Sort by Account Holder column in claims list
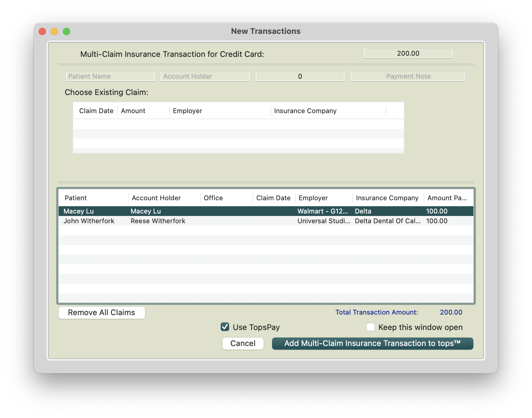Viewport: 532px width, 418px height. tap(164, 198)
